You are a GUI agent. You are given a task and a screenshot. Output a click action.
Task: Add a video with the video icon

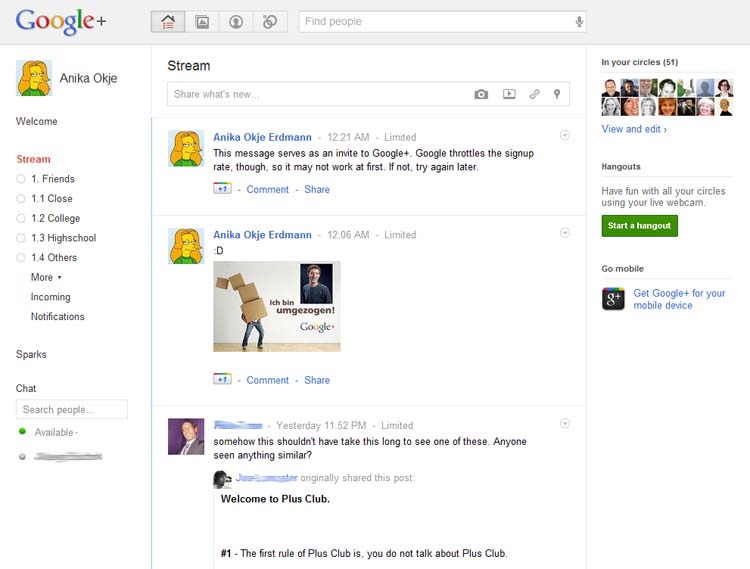pos(509,94)
